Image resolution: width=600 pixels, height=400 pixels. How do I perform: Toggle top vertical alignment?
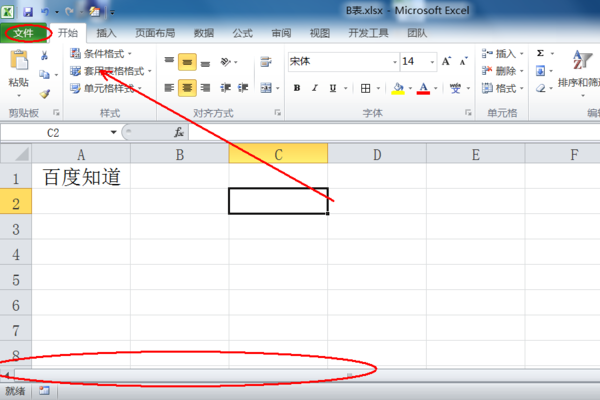tap(169, 62)
